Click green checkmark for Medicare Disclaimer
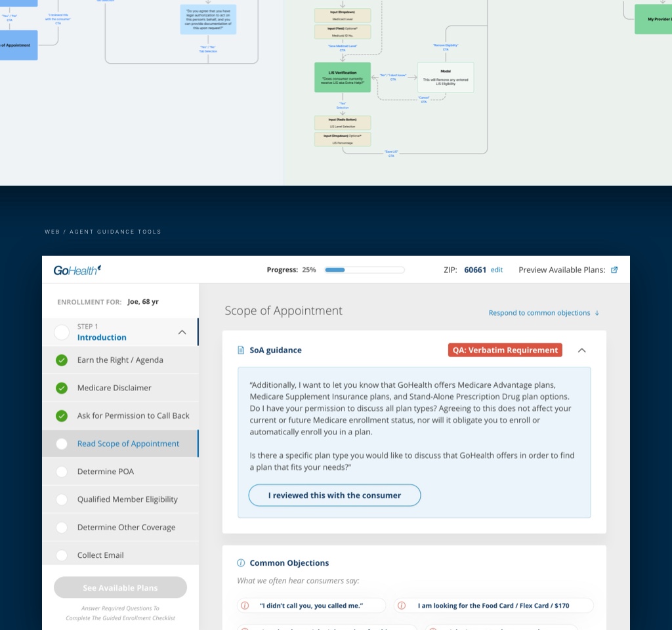The image size is (672, 630). (x=62, y=388)
